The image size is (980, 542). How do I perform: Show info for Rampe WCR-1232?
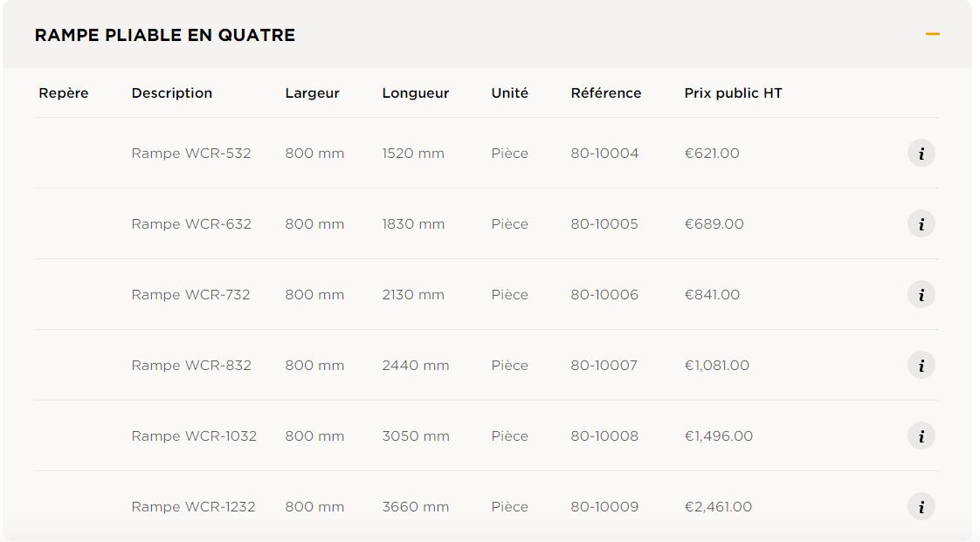(921, 507)
